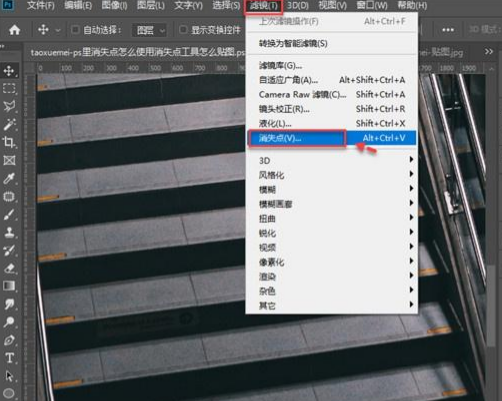Click the Photoshop logo icon
Viewport: 502px width, 401px height.
[8, 5]
